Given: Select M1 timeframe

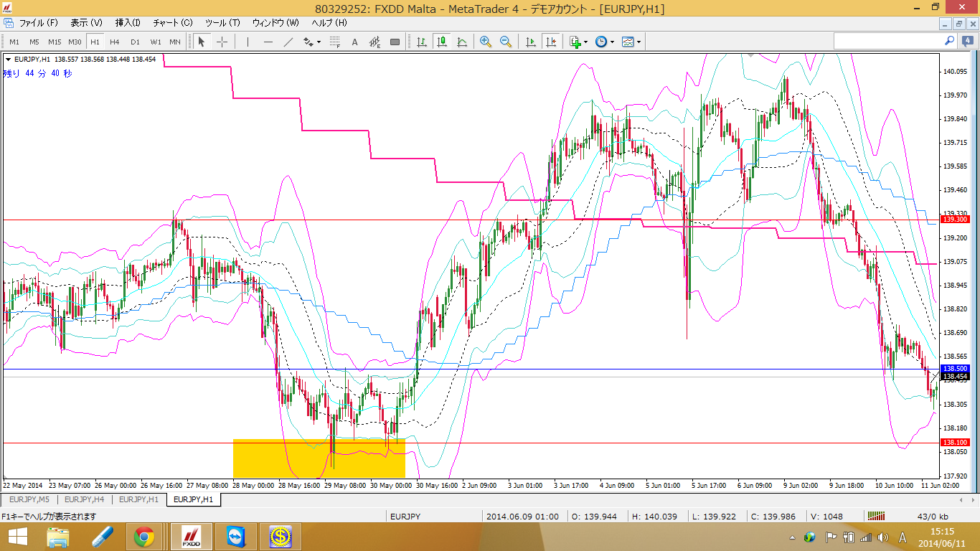Looking at the screenshot, I should (14, 42).
